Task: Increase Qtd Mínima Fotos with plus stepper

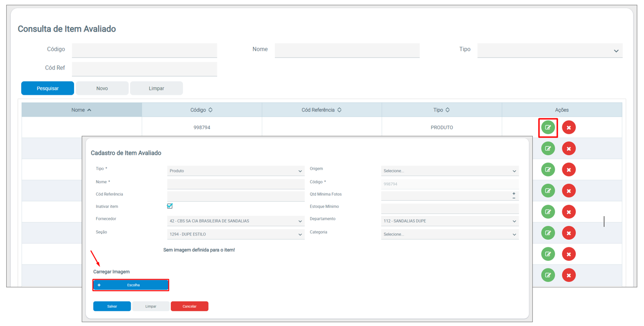Action: [514, 193]
